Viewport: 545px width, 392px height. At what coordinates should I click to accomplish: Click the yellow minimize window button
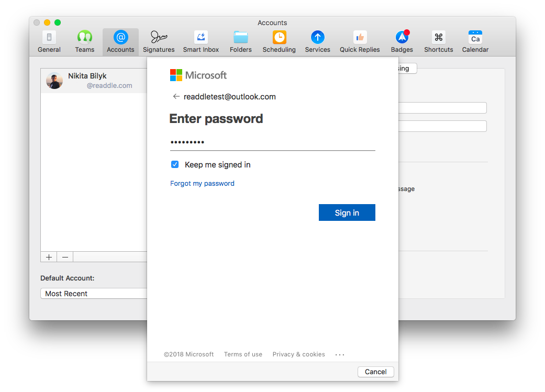click(47, 23)
